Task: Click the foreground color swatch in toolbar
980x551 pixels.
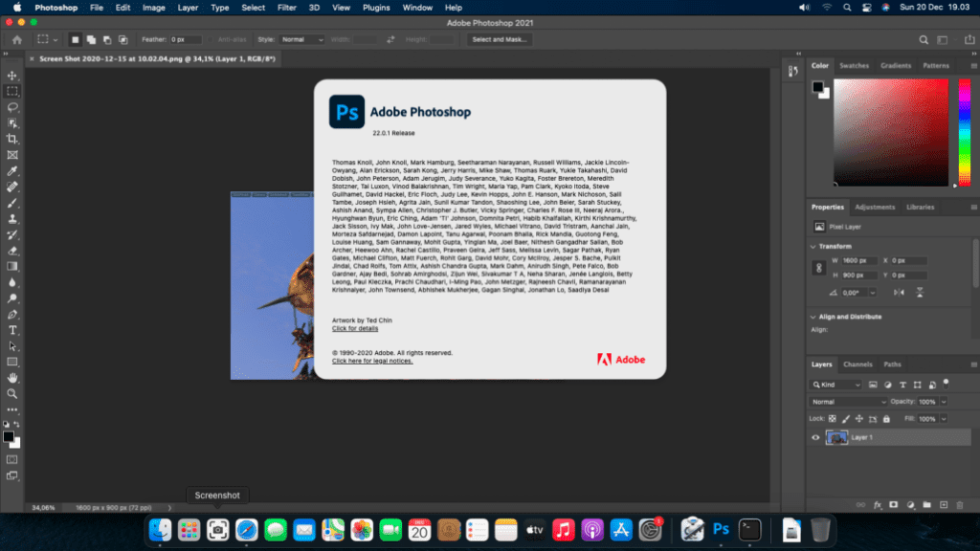Action: click(x=8, y=437)
